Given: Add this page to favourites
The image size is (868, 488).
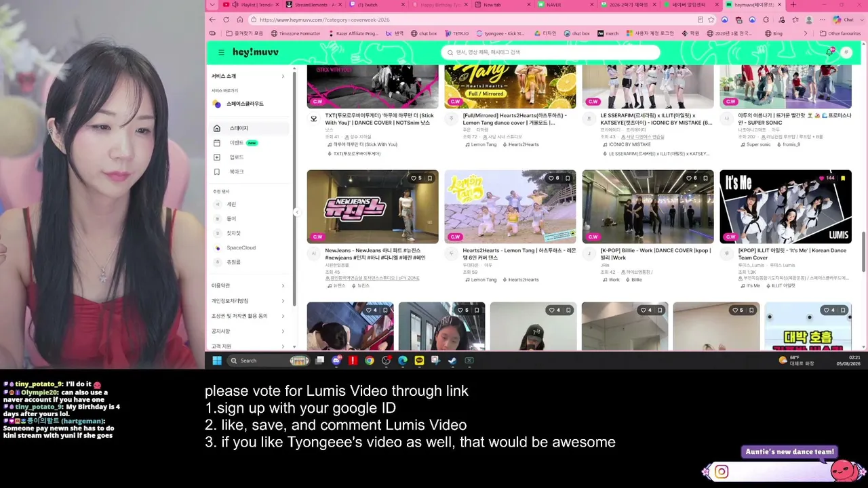Looking at the screenshot, I should click(711, 20).
